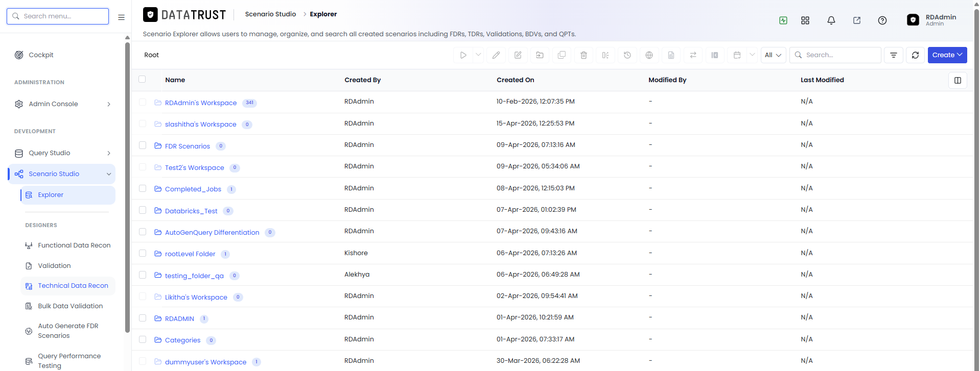Click Scenario Studio in the breadcrumb
The width and height of the screenshot is (980, 371).
tap(270, 14)
